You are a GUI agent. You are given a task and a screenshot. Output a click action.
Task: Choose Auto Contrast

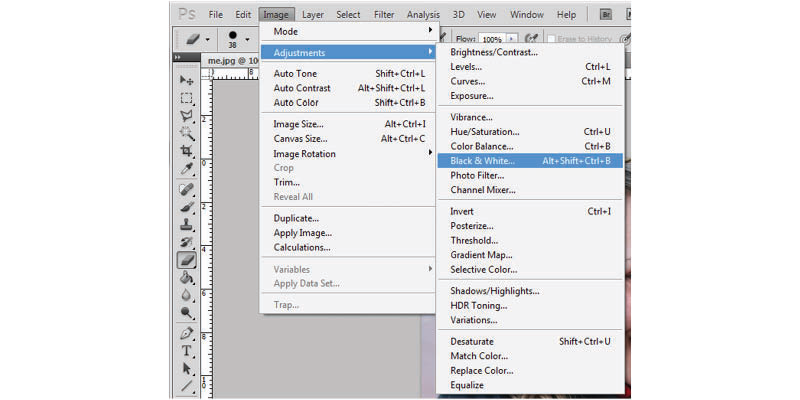pos(347,88)
